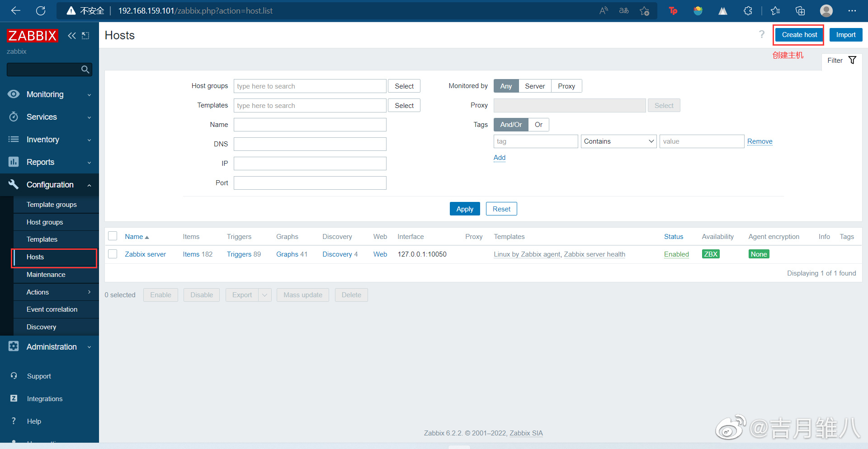Click the tag name input field
This screenshot has width=868, height=449.
[536, 141]
